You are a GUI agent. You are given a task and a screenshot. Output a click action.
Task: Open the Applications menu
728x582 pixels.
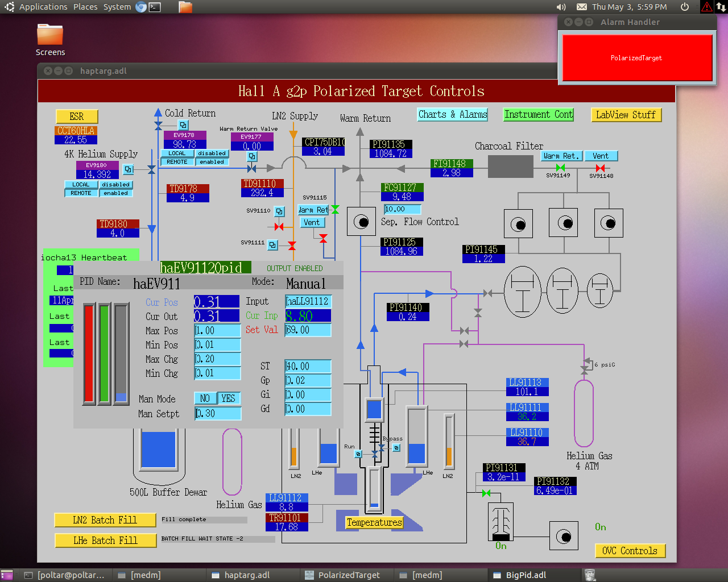[43, 7]
